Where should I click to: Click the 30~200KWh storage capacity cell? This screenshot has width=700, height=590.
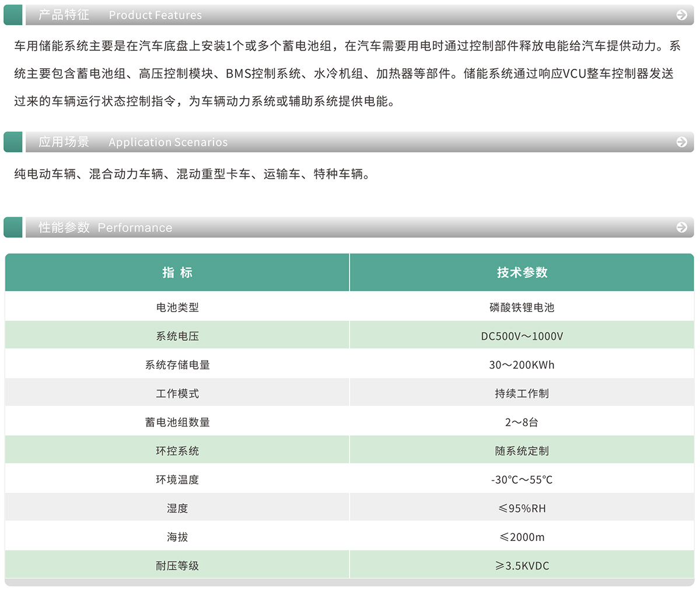click(522, 365)
